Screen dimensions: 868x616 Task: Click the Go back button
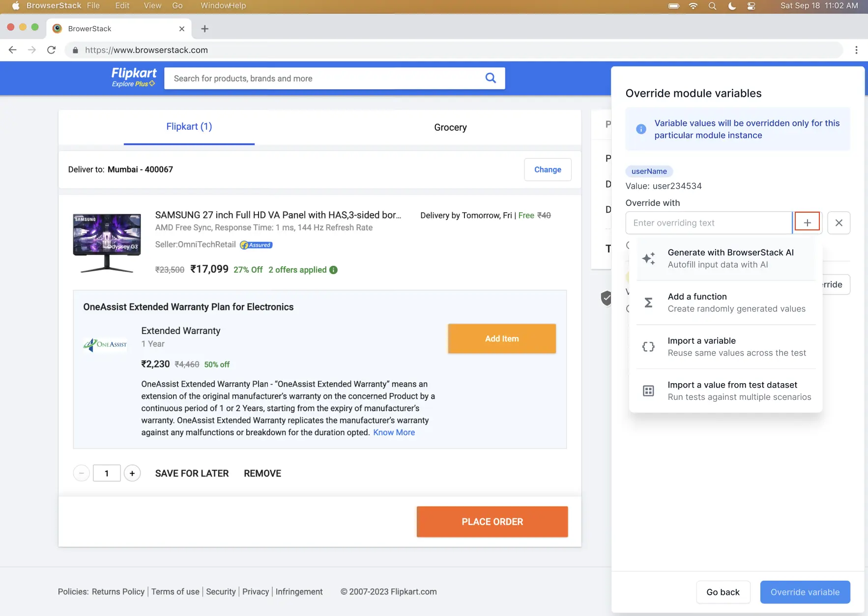pos(723,592)
